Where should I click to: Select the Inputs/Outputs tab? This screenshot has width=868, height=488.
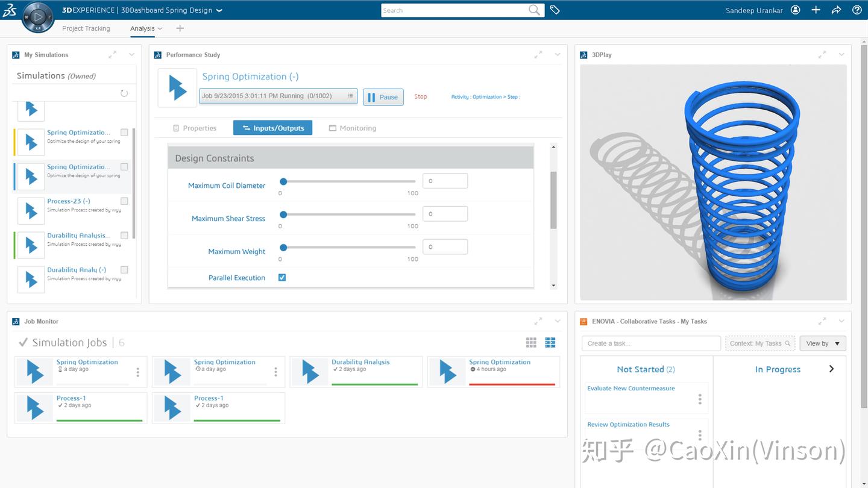tap(272, 128)
